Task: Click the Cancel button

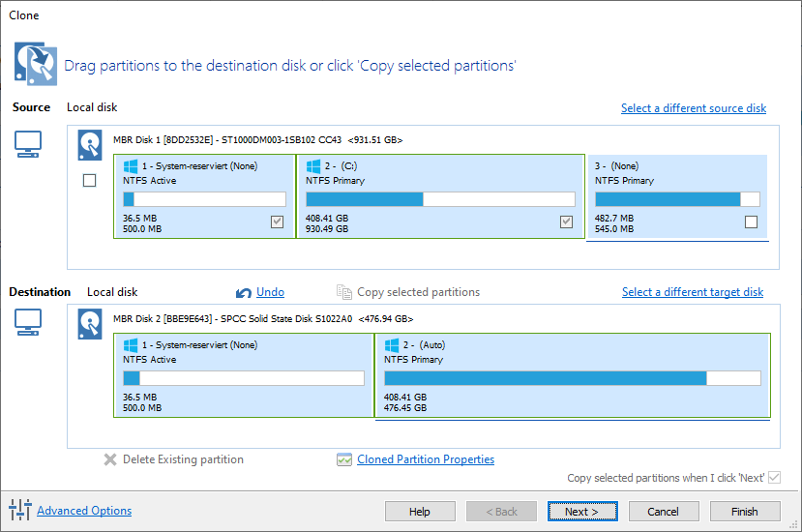Action: point(664,512)
